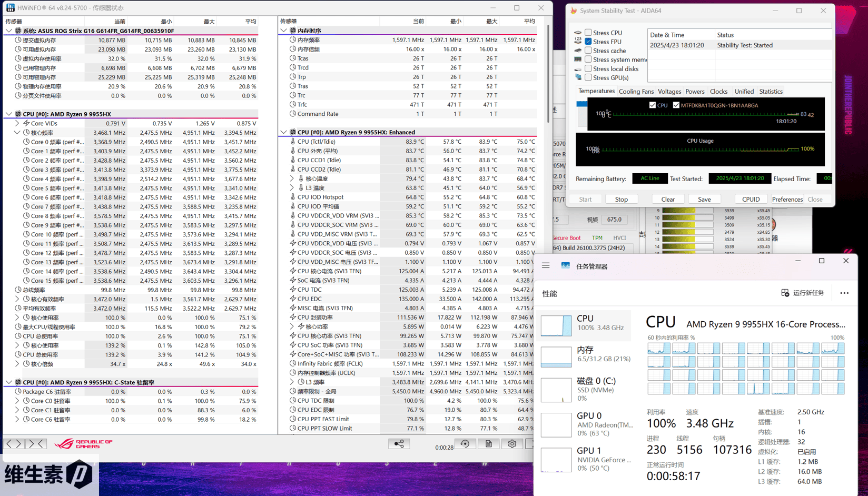The width and height of the screenshot is (868, 496).
Task: Click the collapse-columns inward arrows icon
Action: point(36,444)
